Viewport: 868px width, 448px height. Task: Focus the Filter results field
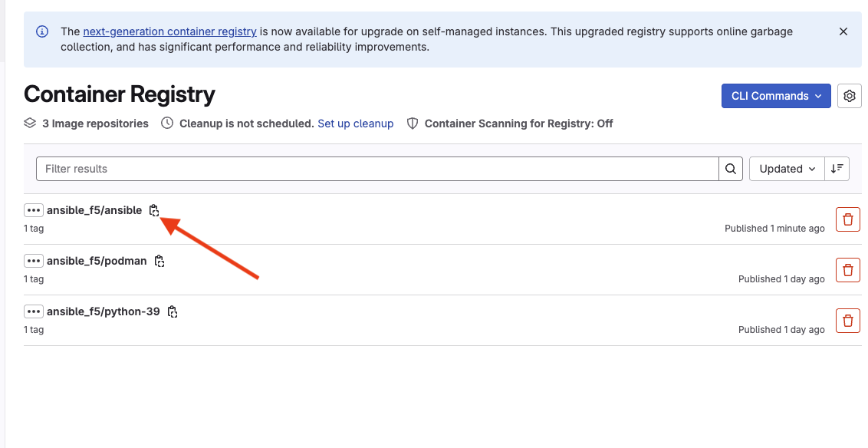[x=377, y=169]
